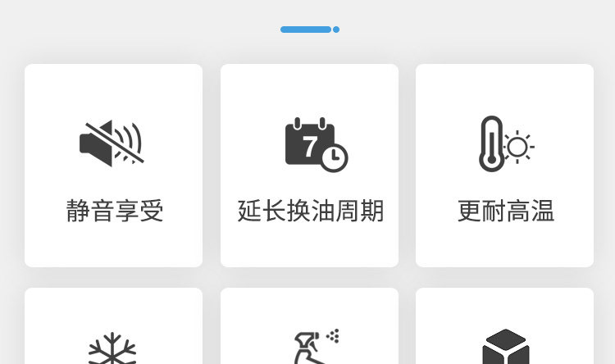
Task: Open the 静音享受 feature card
Action: coord(114,166)
